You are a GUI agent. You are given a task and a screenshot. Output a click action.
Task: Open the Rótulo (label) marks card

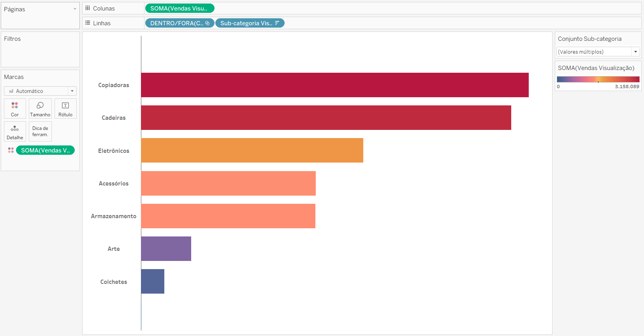point(65,108)
